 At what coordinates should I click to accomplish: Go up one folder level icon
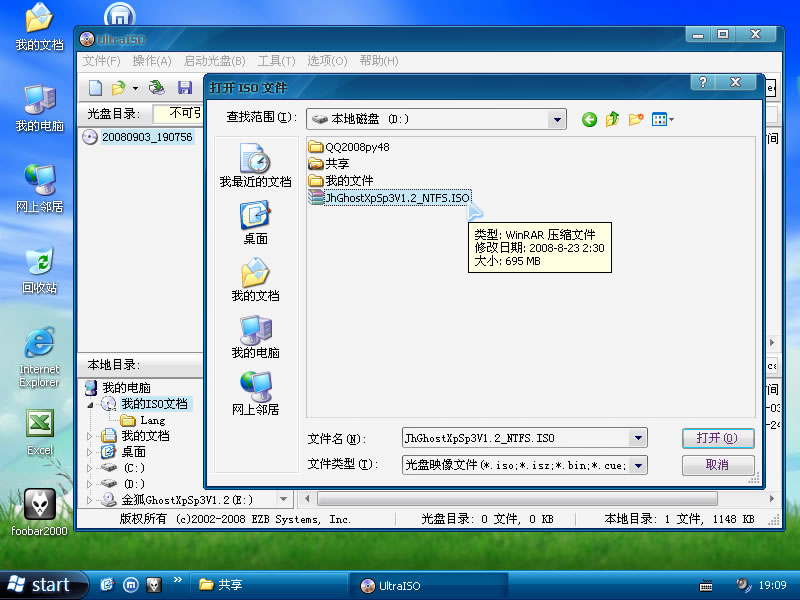[612, 119]
